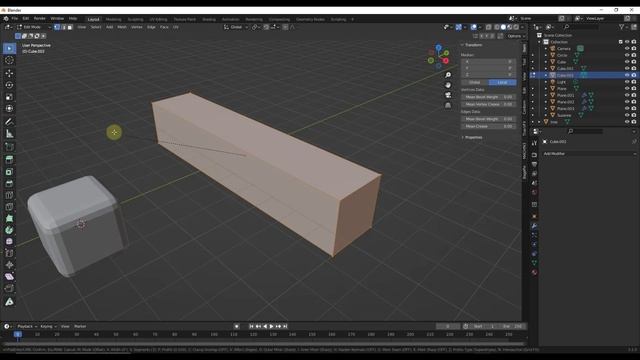Viewport: 640px width, 360px height.
Task: Select the Shear tool
Action: [9, 277]
